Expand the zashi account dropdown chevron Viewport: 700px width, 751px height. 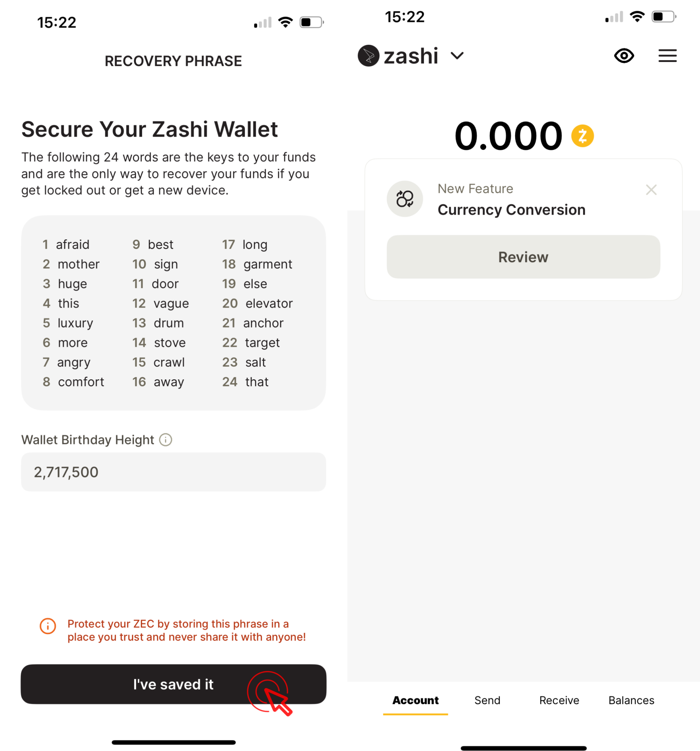(x=457, y=56)
